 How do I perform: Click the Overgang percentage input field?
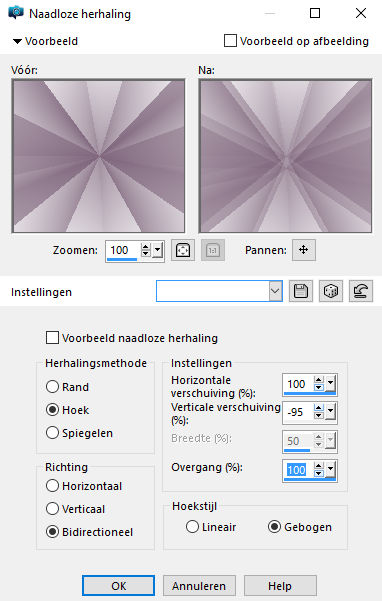tap(297, 470)
